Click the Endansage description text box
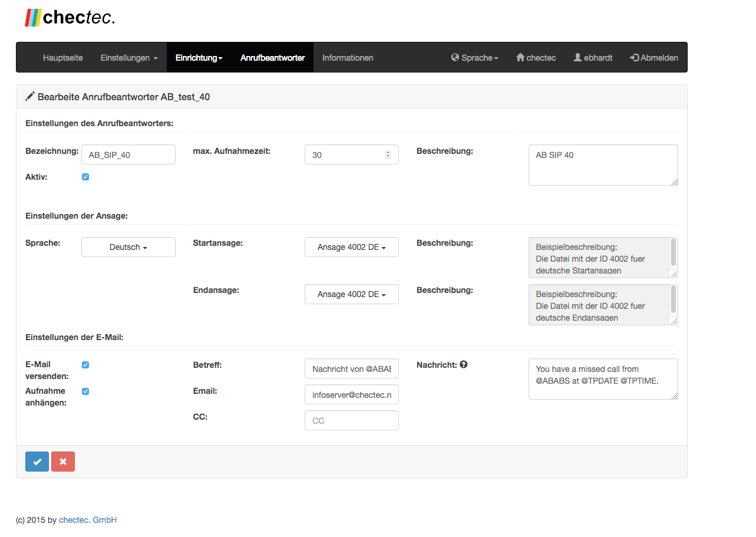The width and height of the screenshot is (756, 537). click(x=603, y=305)
